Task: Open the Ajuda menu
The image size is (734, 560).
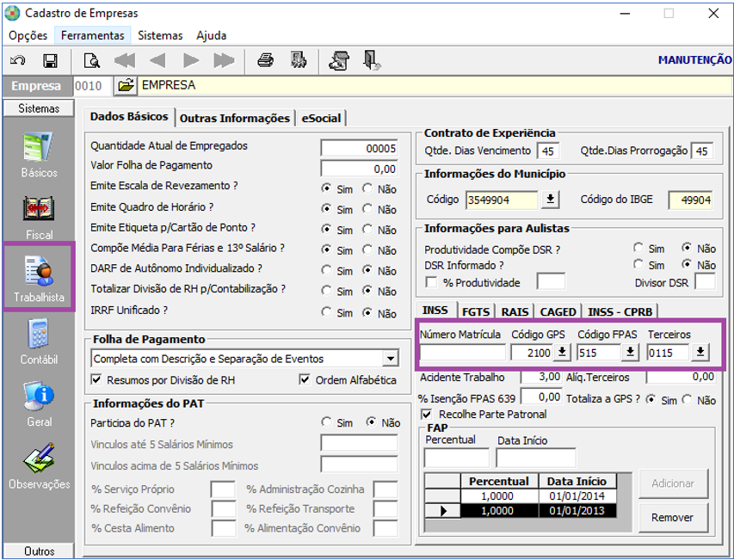Action: 211,35
